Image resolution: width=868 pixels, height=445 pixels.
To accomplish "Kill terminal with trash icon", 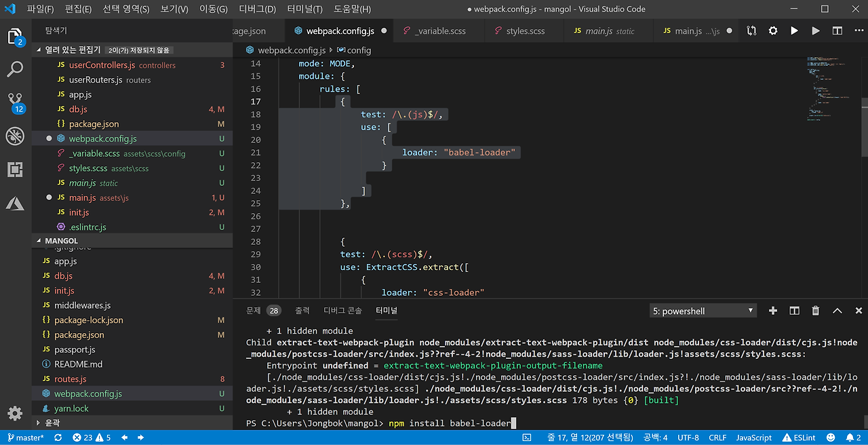I will click(816, 311).
